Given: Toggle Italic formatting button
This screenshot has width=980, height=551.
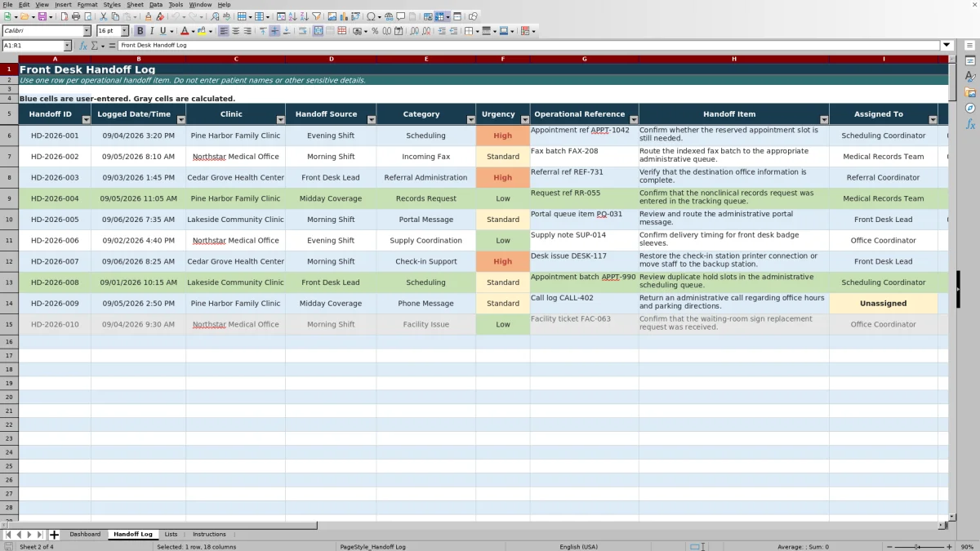Looking at the screenshot, I should tap(151, 31).
